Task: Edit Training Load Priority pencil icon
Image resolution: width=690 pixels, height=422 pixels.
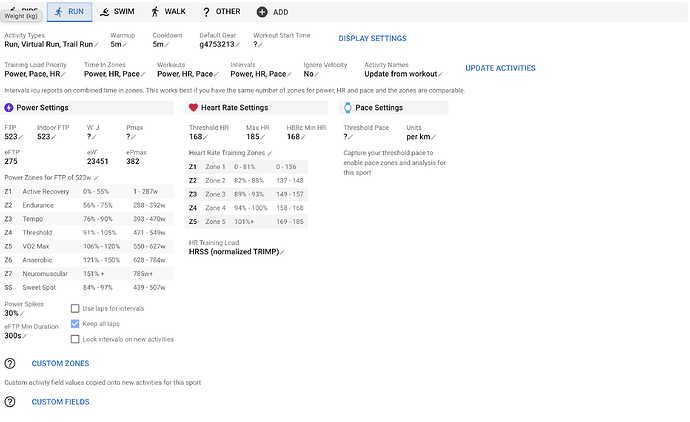Action: [x=64, y=74]
